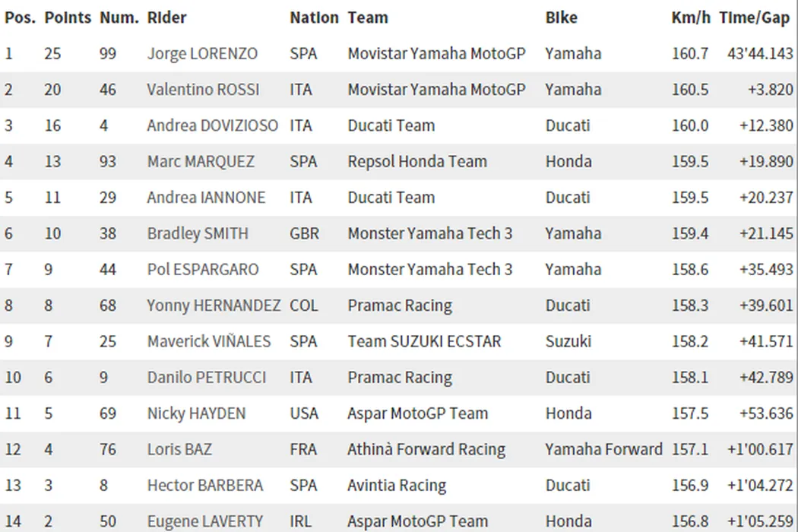Select Andrea DOVIZIOSO rider name
This screenshot has height=532, width=798.
click(213, 125)
